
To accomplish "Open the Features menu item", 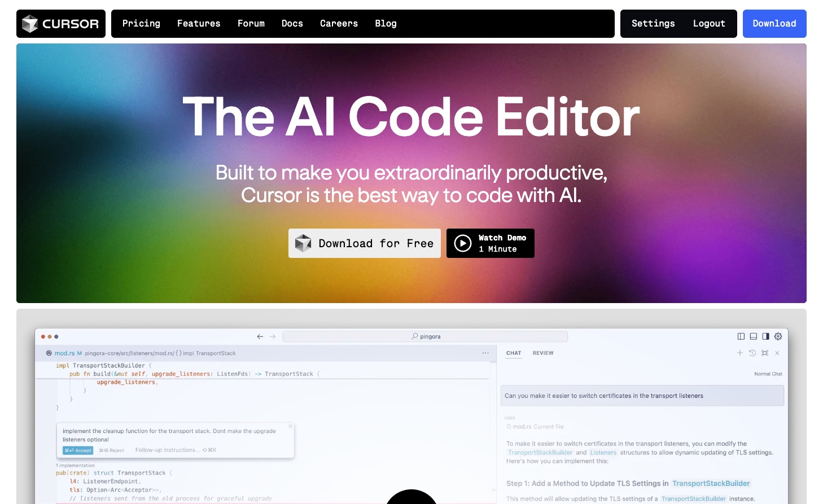I will pos(199,24).
